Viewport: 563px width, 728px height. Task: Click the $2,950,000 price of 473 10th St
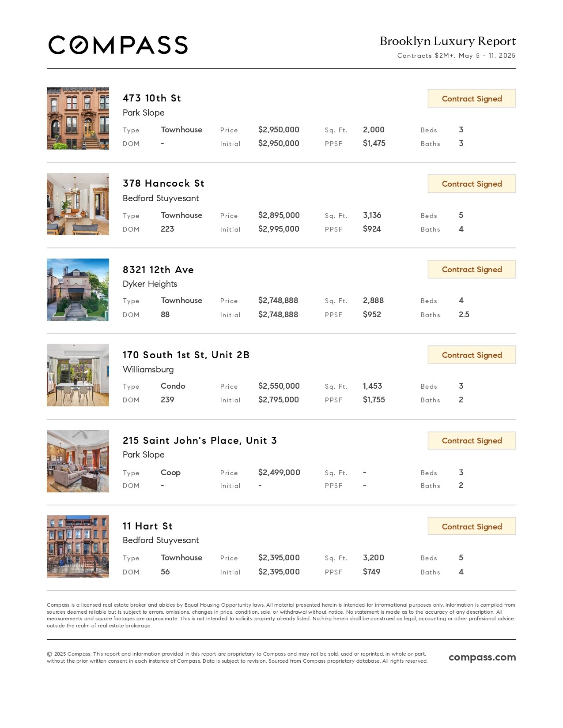coord(279,130)
